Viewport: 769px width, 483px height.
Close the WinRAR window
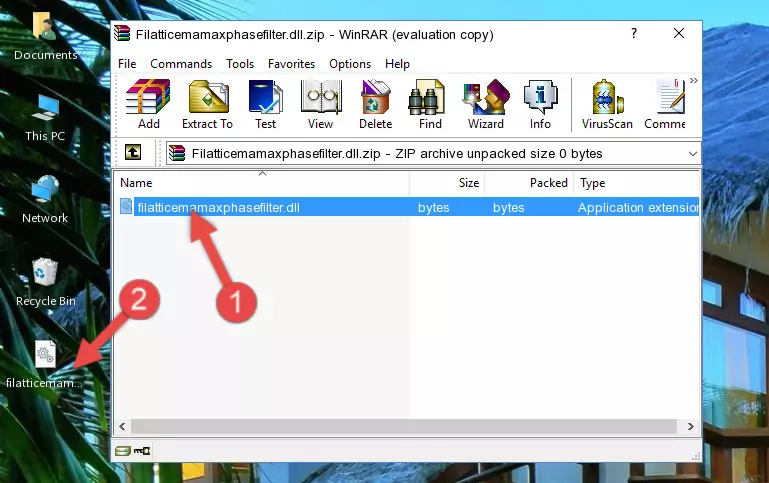pyautogui.click(x=679, y=33)
